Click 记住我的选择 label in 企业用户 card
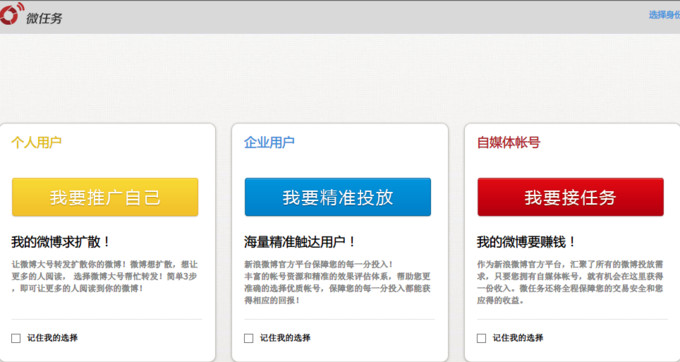 pyautogui.click(x=285, y=338)
